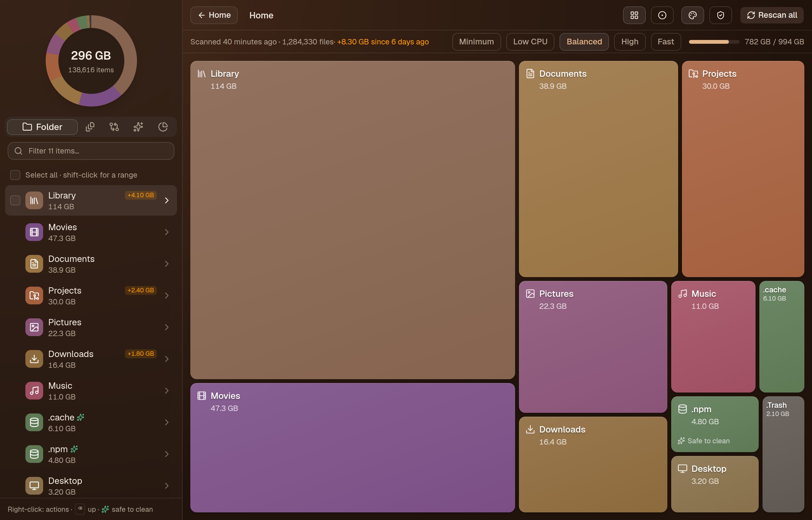Viewport: 812px width, 520px height.
Task: Open the Library treemap tile
Action: coord(352,220)
